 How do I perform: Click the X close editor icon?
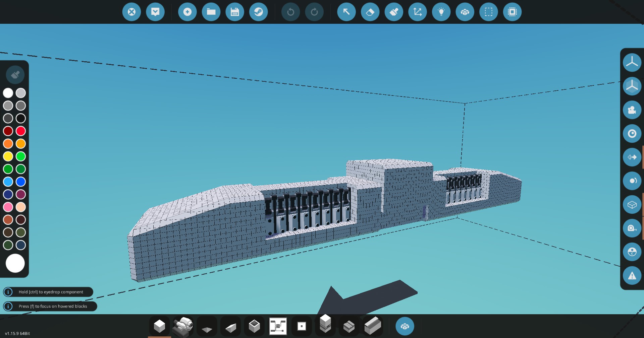(x=131, y=12)
